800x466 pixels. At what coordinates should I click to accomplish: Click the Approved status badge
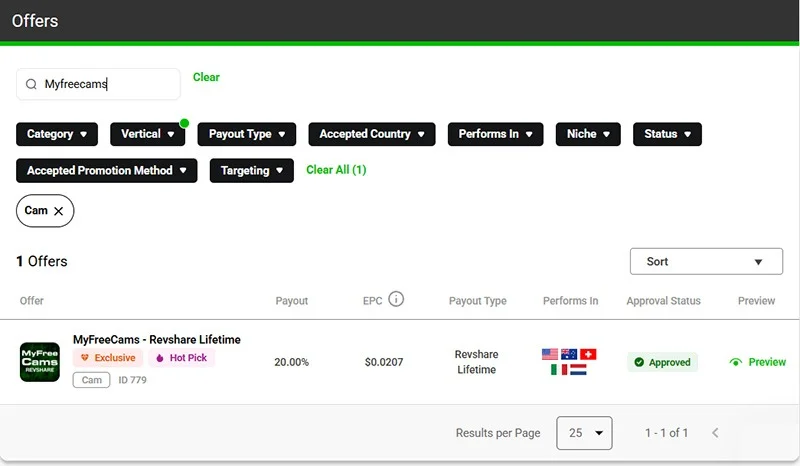coord(662,362)
